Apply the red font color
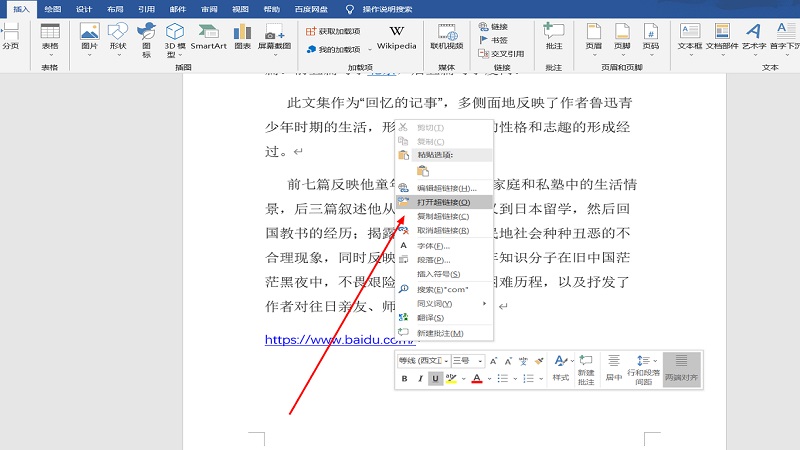Image resolution: width=800 pixels, height=450 pixels. (477, 379)
